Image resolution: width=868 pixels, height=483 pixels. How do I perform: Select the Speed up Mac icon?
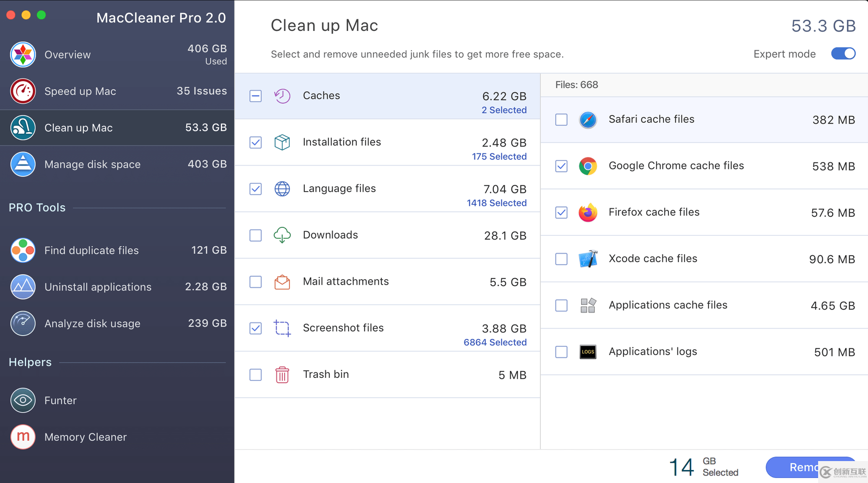pos(22,91)
